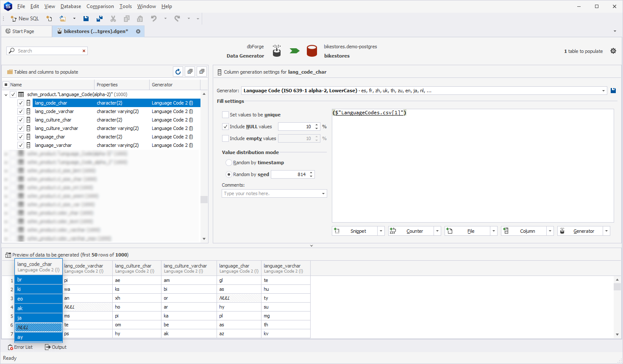
Task: Refresh the tables and columns list
Action: [x=178, y=72]
